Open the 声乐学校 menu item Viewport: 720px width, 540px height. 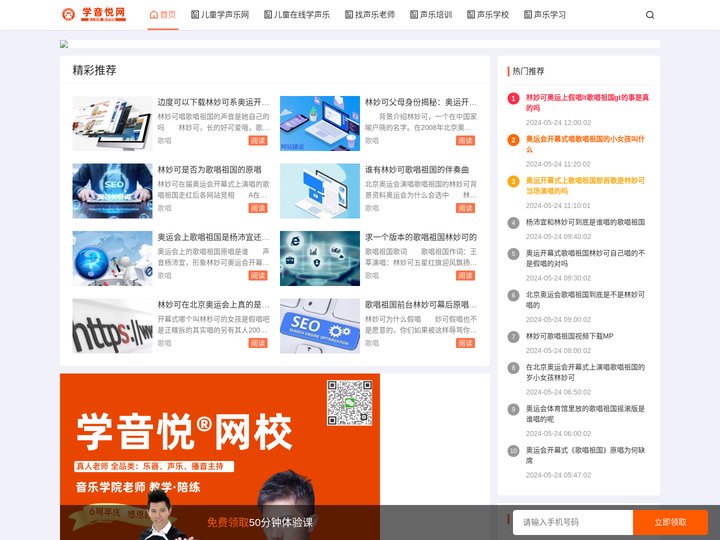coord(488,15)
